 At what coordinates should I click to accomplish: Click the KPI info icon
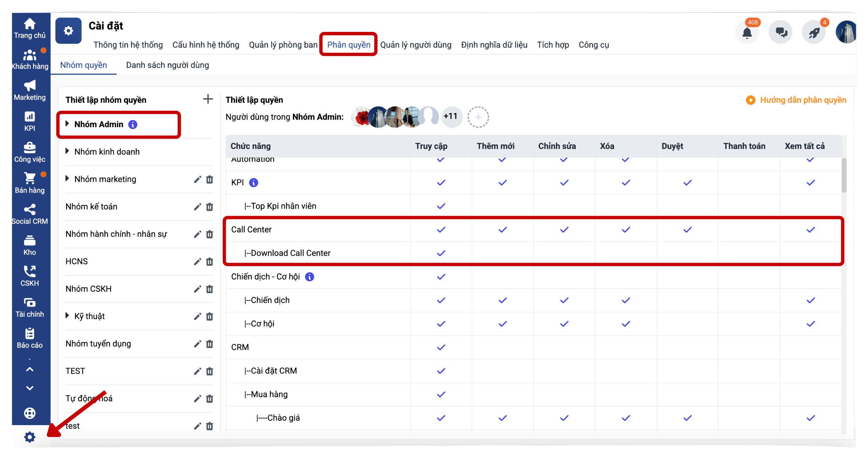[x=254, y=183]
